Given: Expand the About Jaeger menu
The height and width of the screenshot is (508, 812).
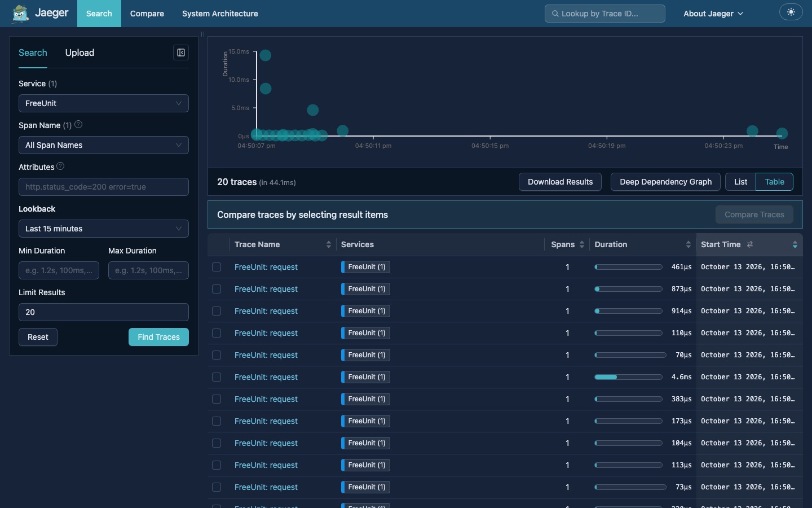Looking at the screenshot, I should click(x=713, y=14).
